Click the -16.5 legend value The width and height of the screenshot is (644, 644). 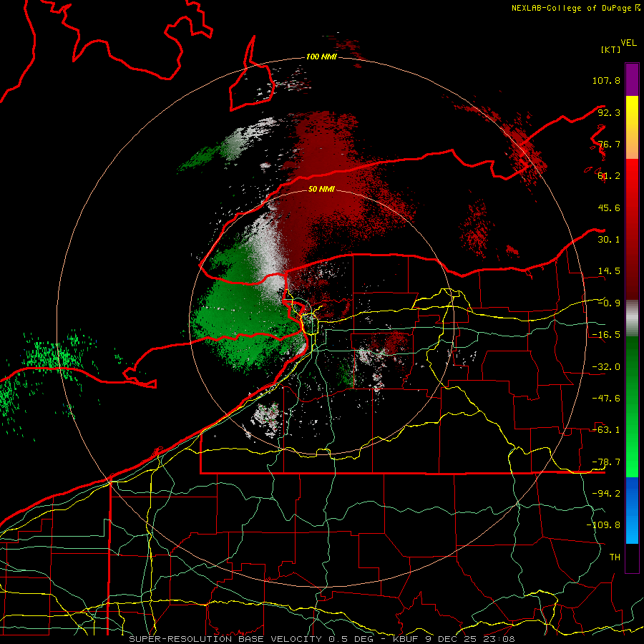click(606, 335)
